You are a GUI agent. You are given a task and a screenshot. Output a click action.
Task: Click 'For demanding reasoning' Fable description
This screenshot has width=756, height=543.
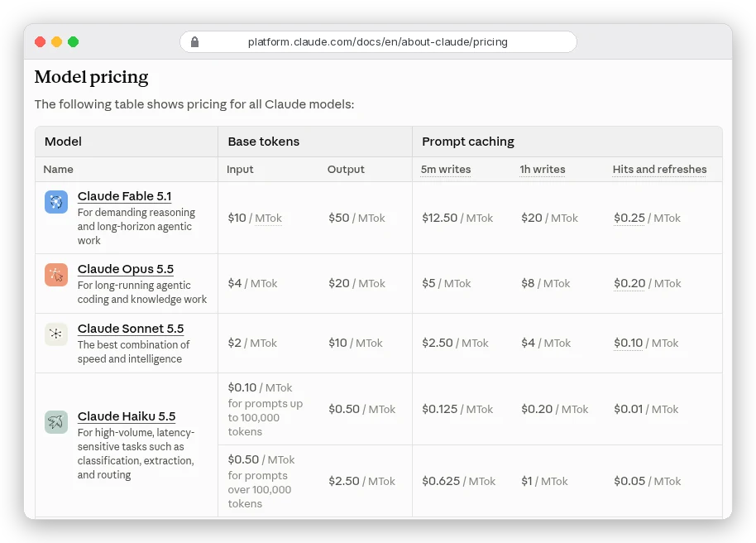(136, 226)
